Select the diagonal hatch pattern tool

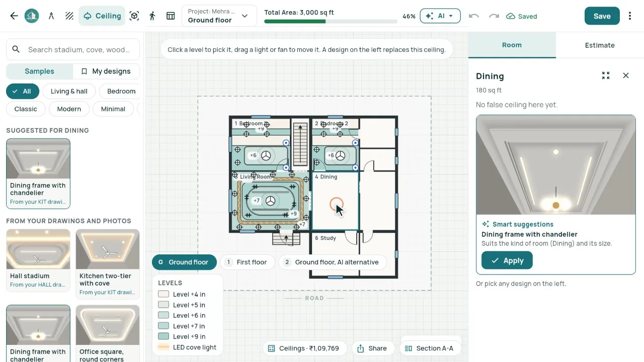pyautogui.click(x=69, y=16)
